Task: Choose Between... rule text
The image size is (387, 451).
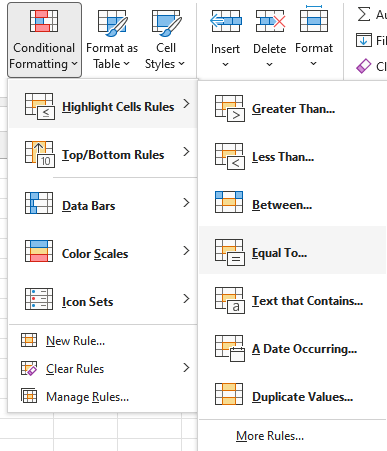Action: point(282,205)
